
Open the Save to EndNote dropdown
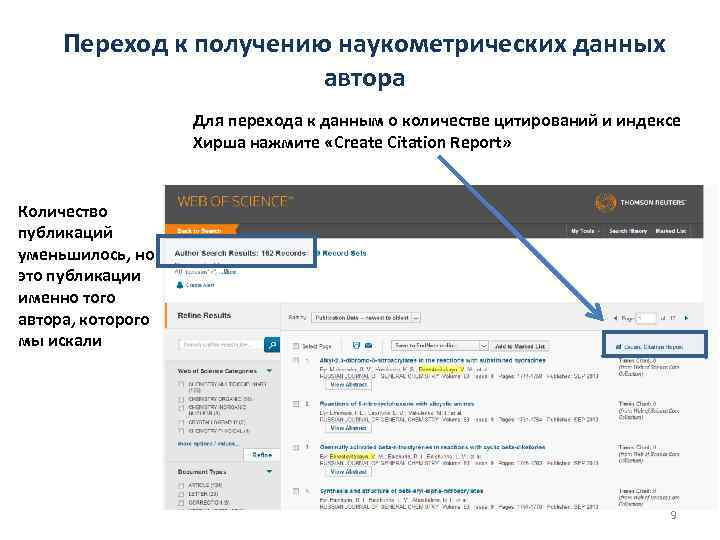439,345
